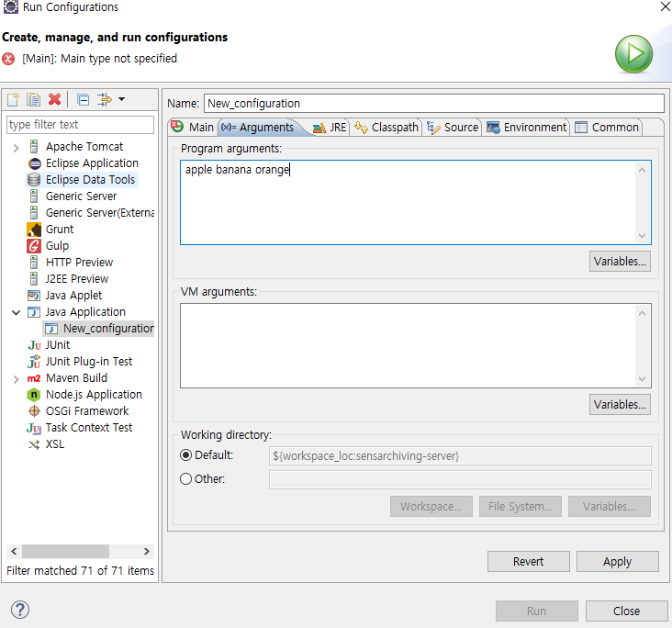The width and height of the screenshot is (672, 628).
Task: Click VM arguments scroll down arrow
Action: (642, 379)
